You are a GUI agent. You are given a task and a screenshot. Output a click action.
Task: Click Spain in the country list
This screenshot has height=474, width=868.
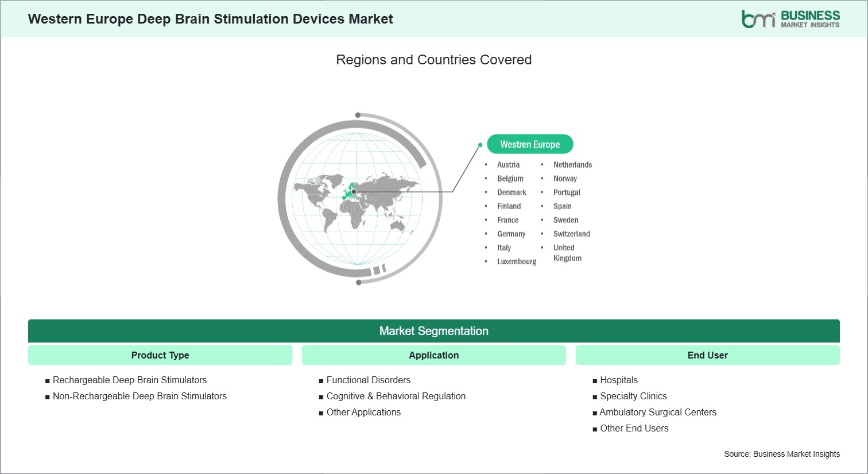click(x=563, y=206)
